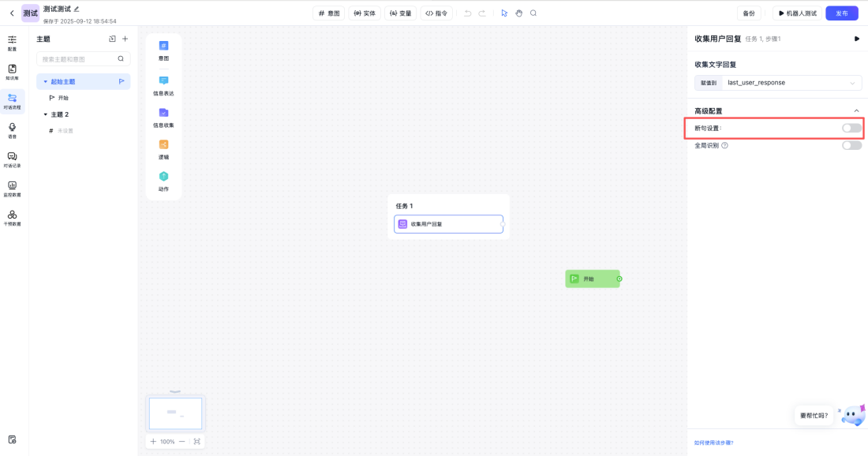The image size is (868, 456).
Task: Open the 变量 toolbar tab
Action: (400, 13)
